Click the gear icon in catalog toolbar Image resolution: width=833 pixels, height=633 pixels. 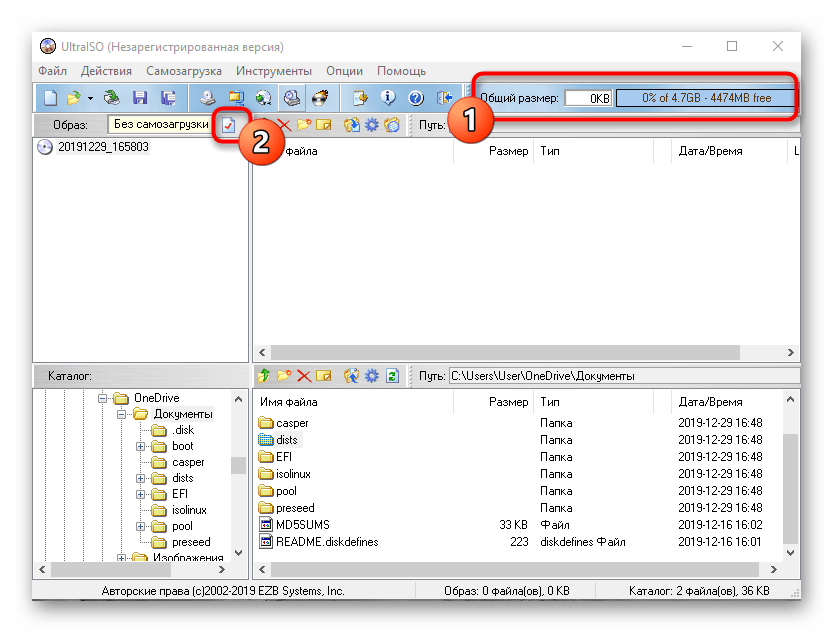[x=371, y=376]
